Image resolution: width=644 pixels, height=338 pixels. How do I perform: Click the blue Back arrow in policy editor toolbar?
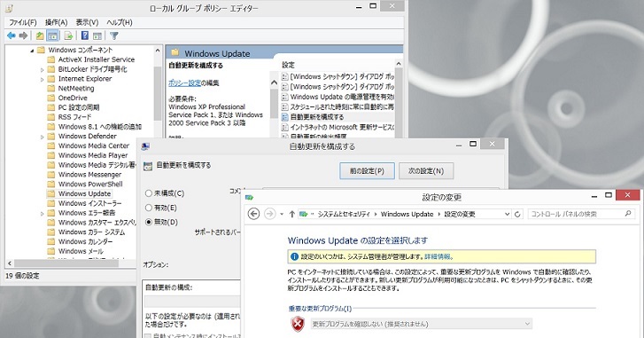coord(12,35)
